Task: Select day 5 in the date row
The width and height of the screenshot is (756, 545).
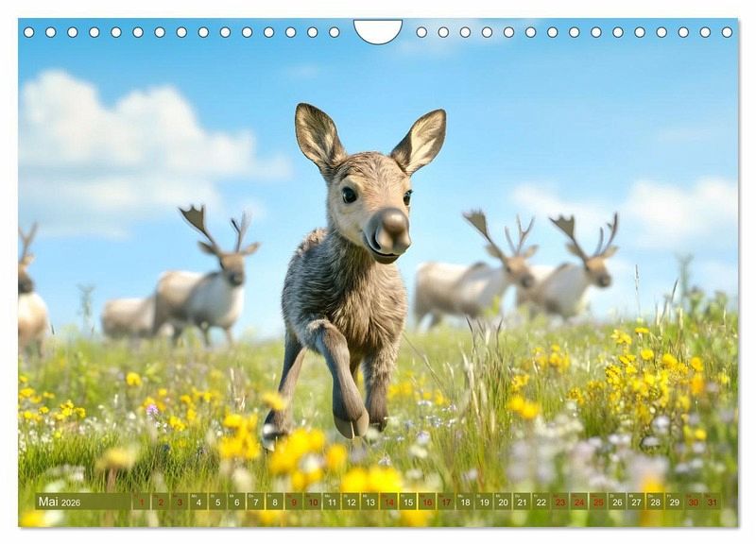Action: tap(217, 502)
